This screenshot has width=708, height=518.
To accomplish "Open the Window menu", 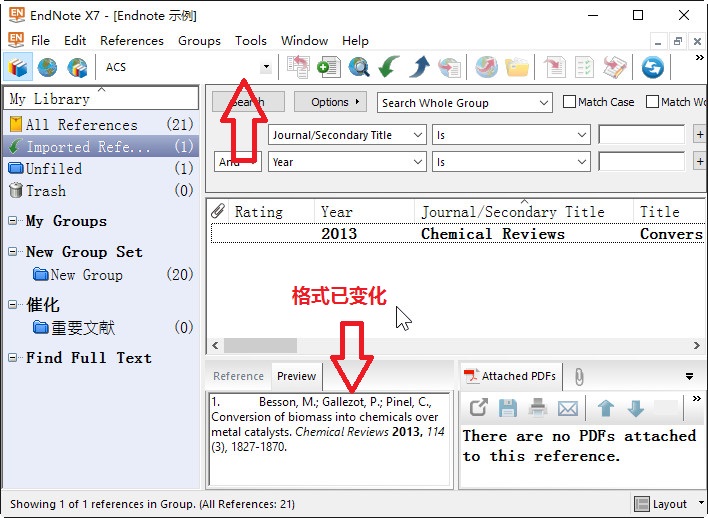I will pyautogui.click(x=304, y=41).
